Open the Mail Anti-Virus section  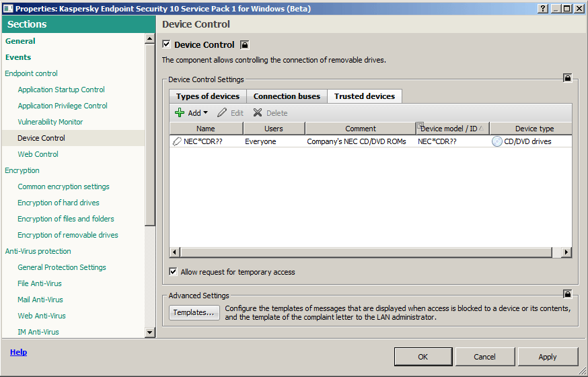coord(40,300)
